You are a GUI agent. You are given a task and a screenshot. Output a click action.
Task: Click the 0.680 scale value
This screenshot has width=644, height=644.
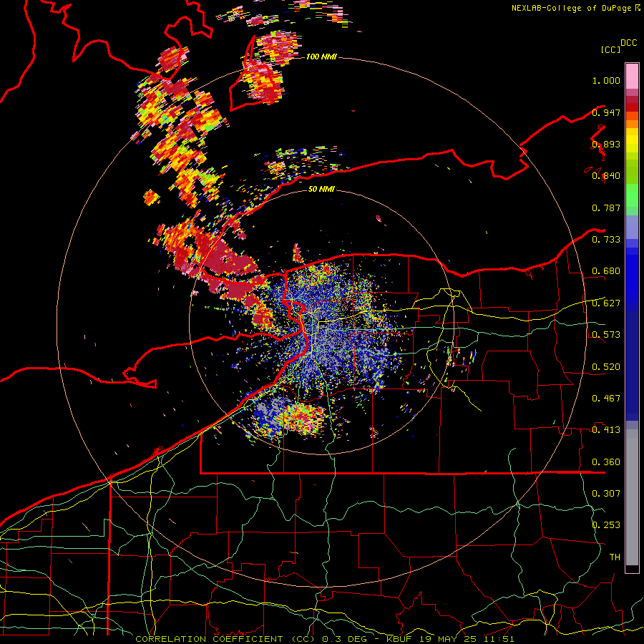point(606,271)
